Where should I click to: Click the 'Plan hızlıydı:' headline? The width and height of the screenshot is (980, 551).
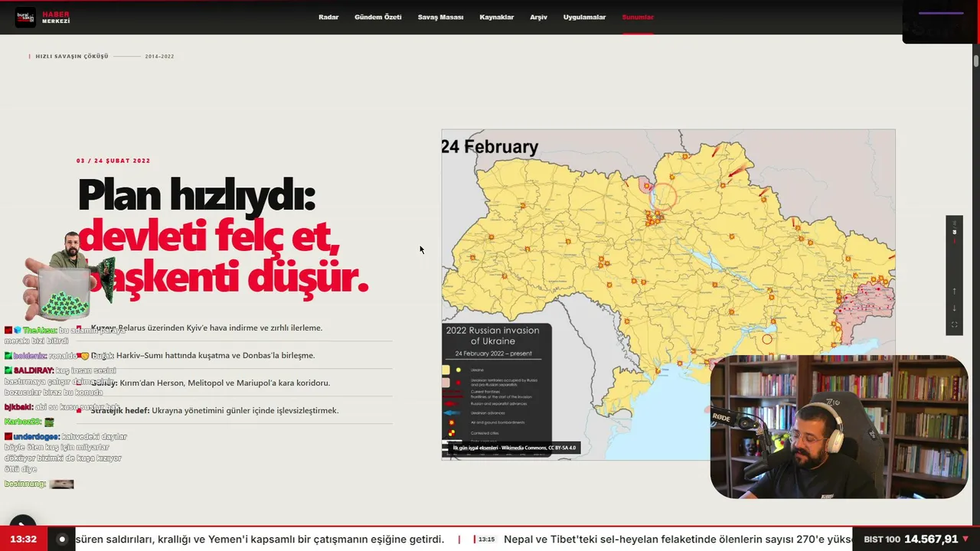(197, 195)
